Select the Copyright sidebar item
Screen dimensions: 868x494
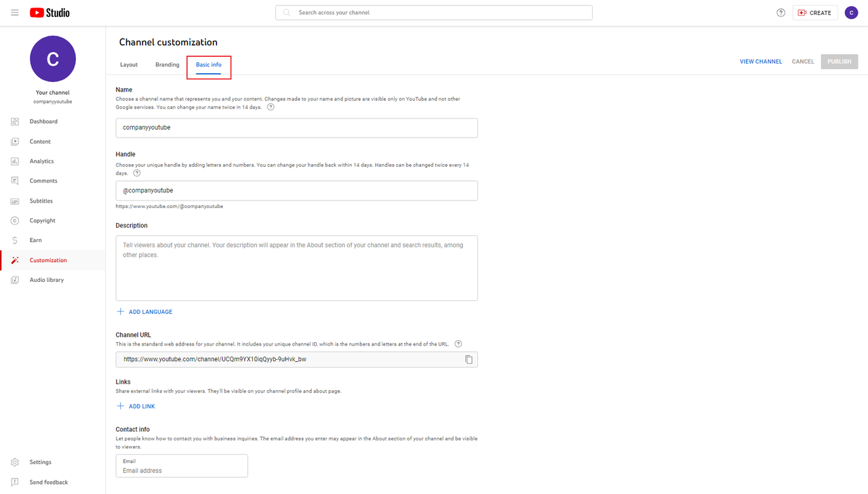42,220
